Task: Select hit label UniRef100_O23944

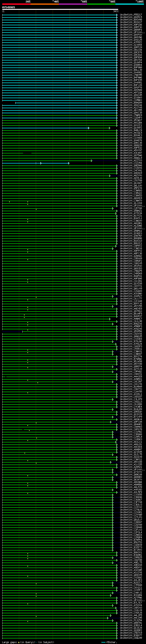Action: 131,45
